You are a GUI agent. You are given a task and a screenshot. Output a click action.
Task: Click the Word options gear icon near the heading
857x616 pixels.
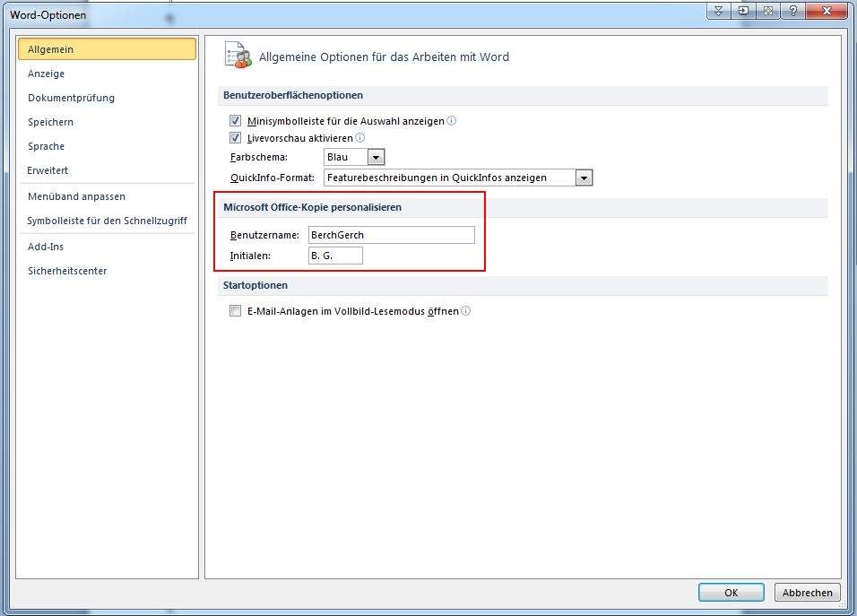click(237, 54)
